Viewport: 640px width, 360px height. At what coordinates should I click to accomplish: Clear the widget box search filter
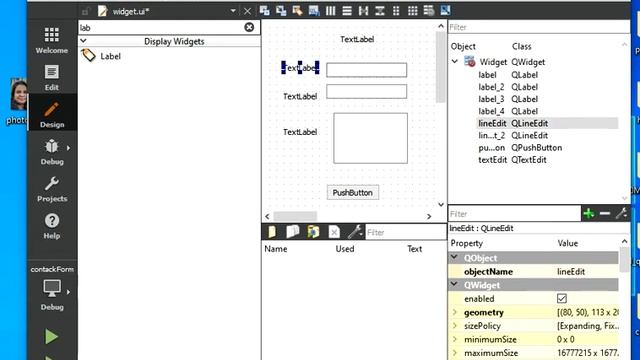pyautogui.click(x=249, y=27)
